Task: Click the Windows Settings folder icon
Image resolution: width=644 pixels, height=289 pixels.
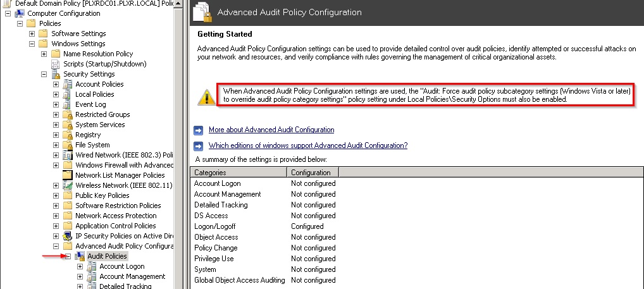Action: point(43,44)
